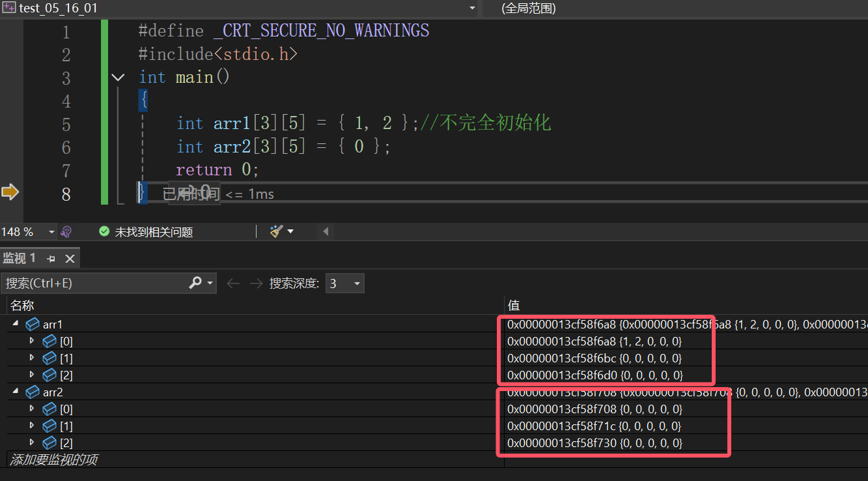Pin the 监视 1 window with pushpin icon
Image resolution: width=868 pixels, height=481 pixels.
coord(51,259)
